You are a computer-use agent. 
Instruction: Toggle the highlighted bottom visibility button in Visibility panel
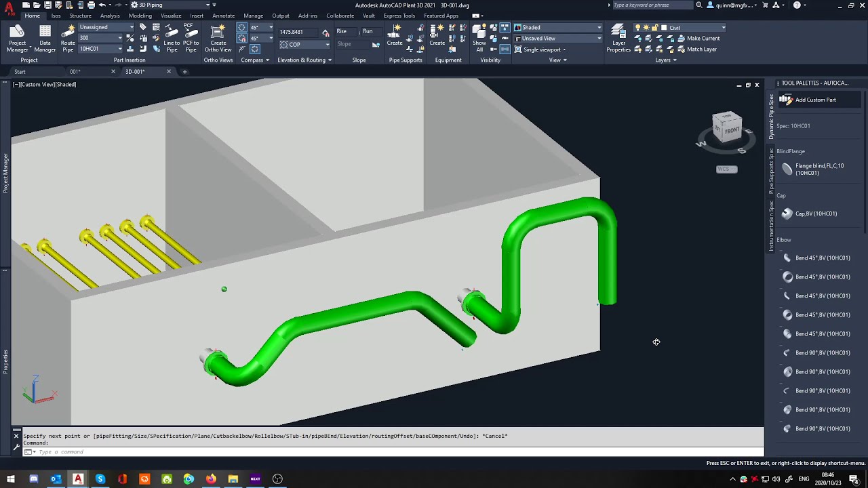click(x=505, y=49)
